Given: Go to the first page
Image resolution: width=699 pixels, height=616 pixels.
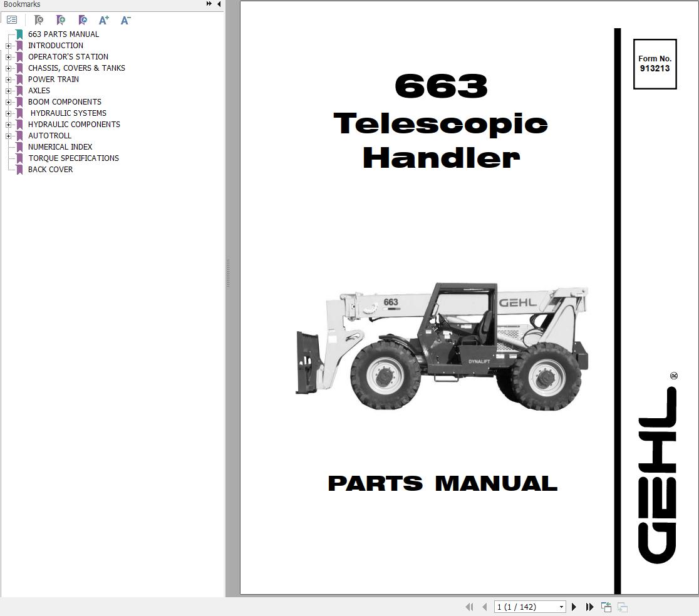Looking at the screenshot, I should [469, 607].
